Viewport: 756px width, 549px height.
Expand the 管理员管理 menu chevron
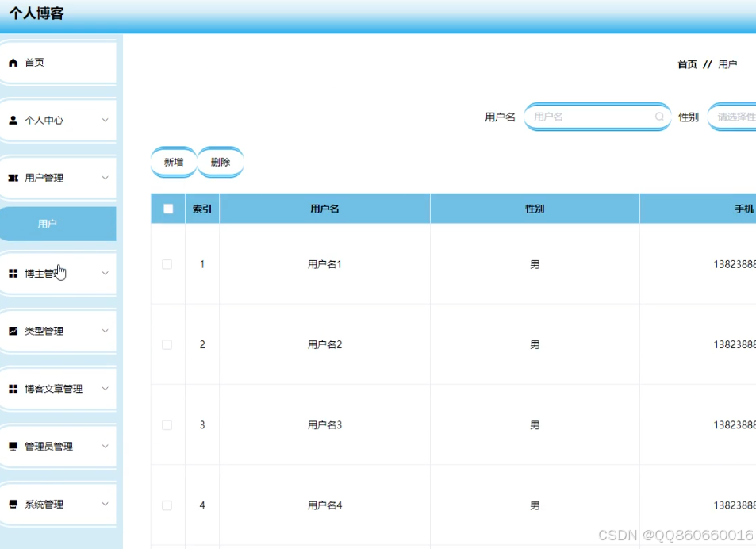(x=105, y=446)
